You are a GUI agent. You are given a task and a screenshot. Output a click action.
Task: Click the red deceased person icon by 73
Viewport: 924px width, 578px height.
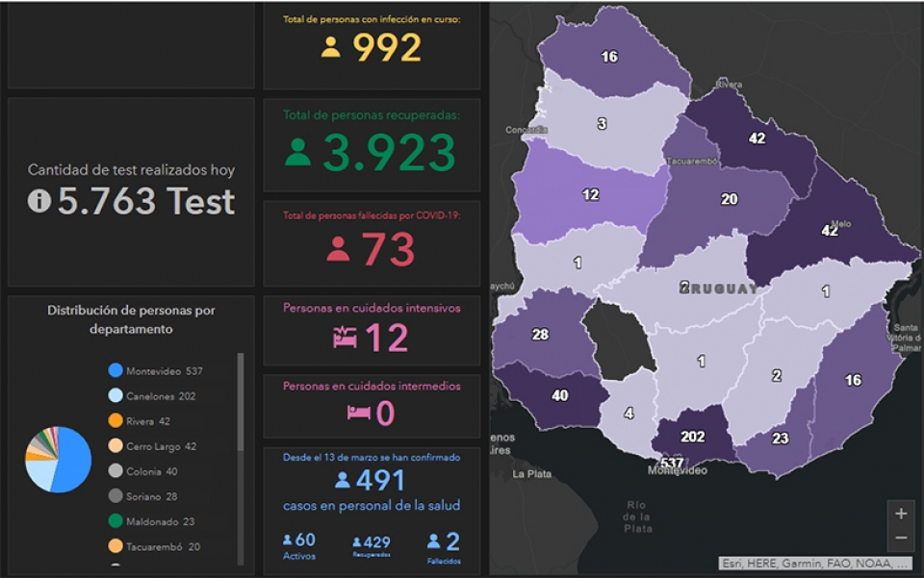pos(338,249)
